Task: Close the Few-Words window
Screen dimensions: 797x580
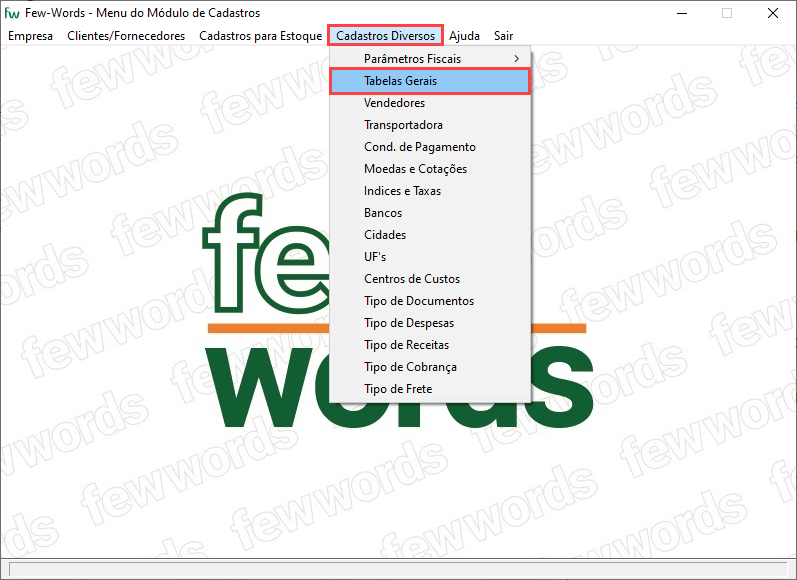Action: coord(773,13)
